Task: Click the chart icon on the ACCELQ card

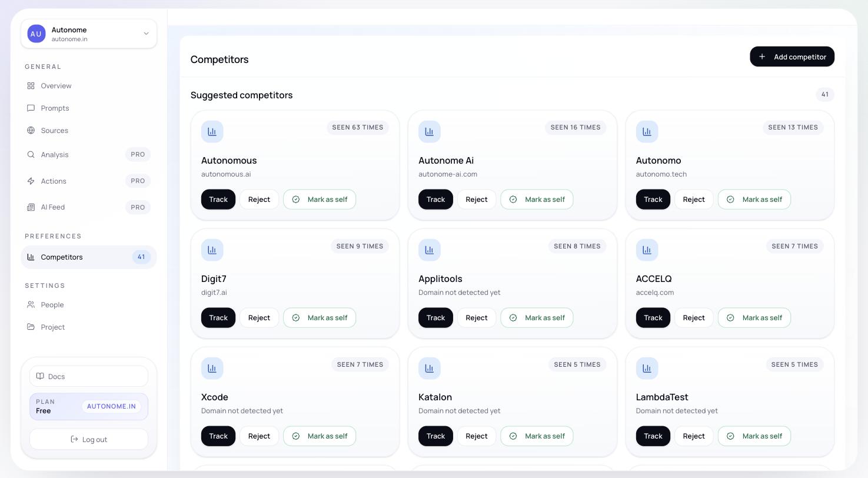Action: point(647,250)
